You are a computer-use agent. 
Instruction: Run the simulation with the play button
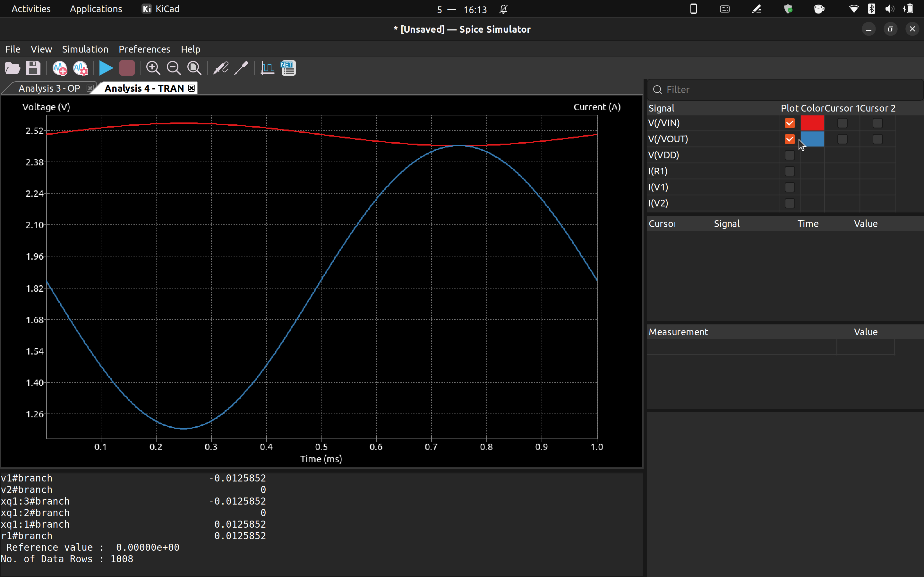tap(106, 68)
